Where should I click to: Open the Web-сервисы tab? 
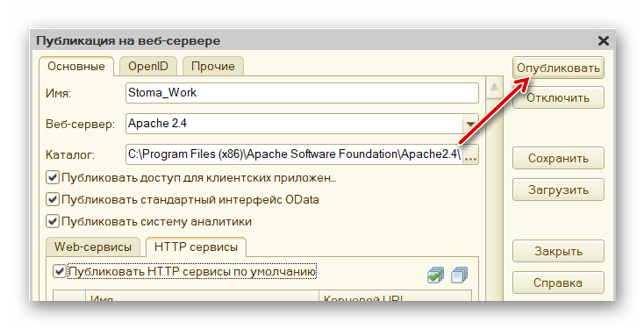coord(93,247)
